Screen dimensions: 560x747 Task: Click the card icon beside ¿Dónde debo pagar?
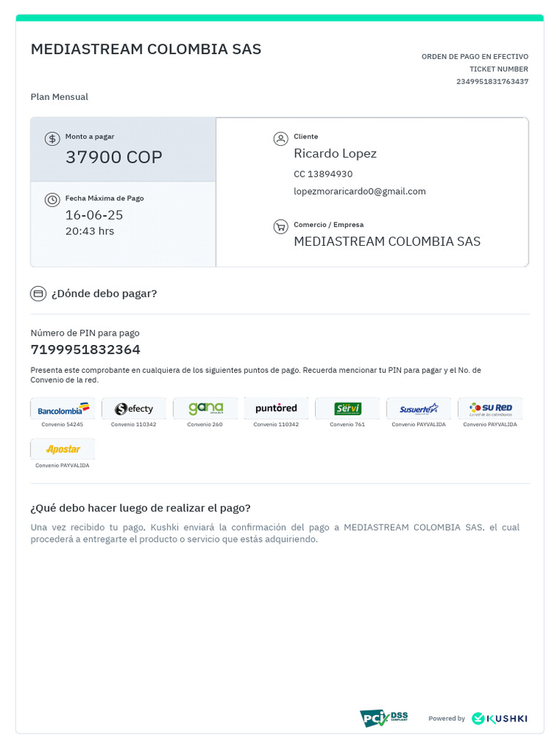38,293
